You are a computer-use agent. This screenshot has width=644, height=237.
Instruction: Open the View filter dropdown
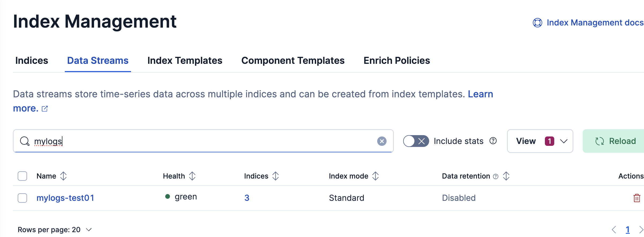tap(540, 141)
